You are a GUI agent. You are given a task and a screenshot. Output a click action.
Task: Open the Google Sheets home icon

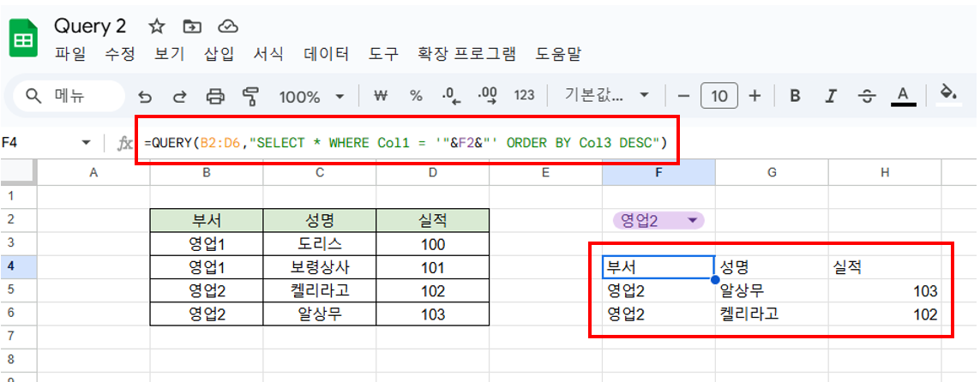tap(24, 37)
